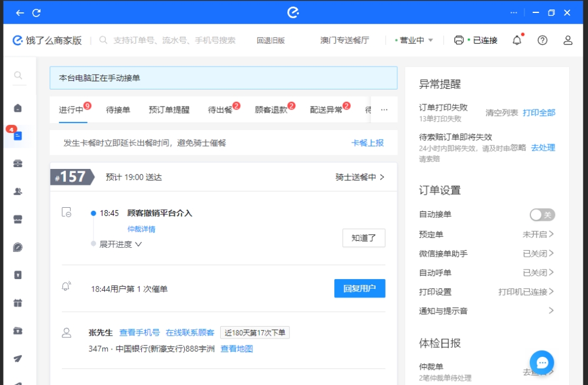
Task: Click the notification bell icon
Action: (x=517, y=40)
